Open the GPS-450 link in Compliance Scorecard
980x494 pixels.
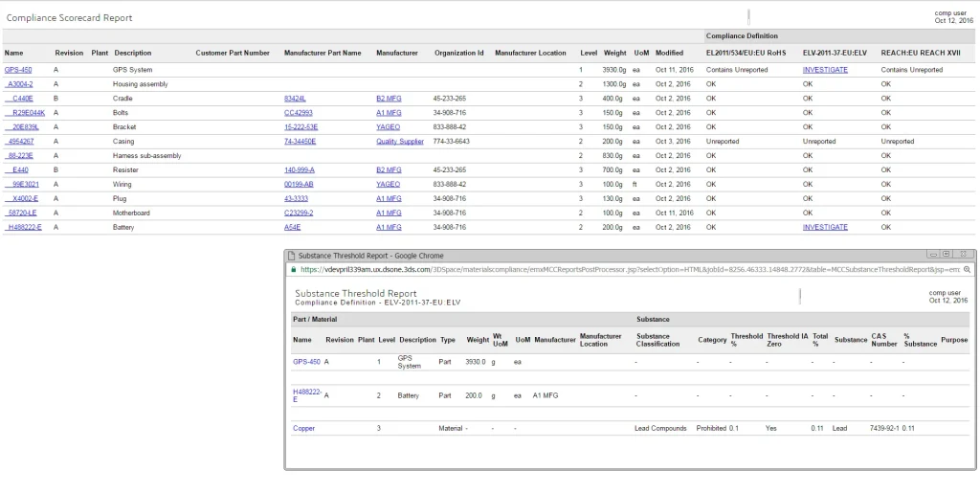pyautogui.click(x=17, y=70)
